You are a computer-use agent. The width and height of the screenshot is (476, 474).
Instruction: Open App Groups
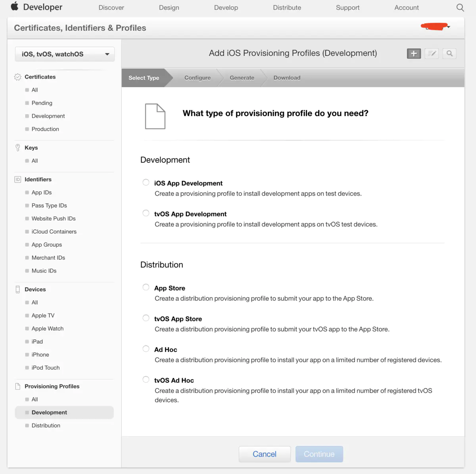pyautogui.click(x=47, y=245)
